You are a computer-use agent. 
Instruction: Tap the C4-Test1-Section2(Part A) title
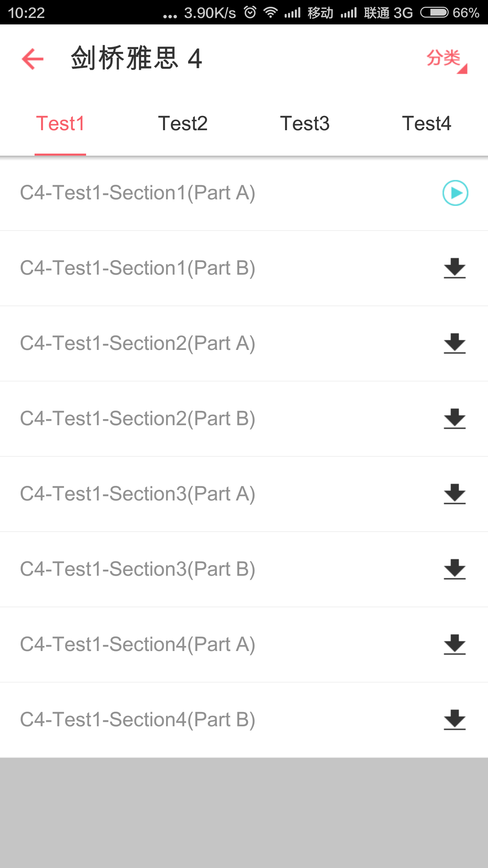coord(137,343)
